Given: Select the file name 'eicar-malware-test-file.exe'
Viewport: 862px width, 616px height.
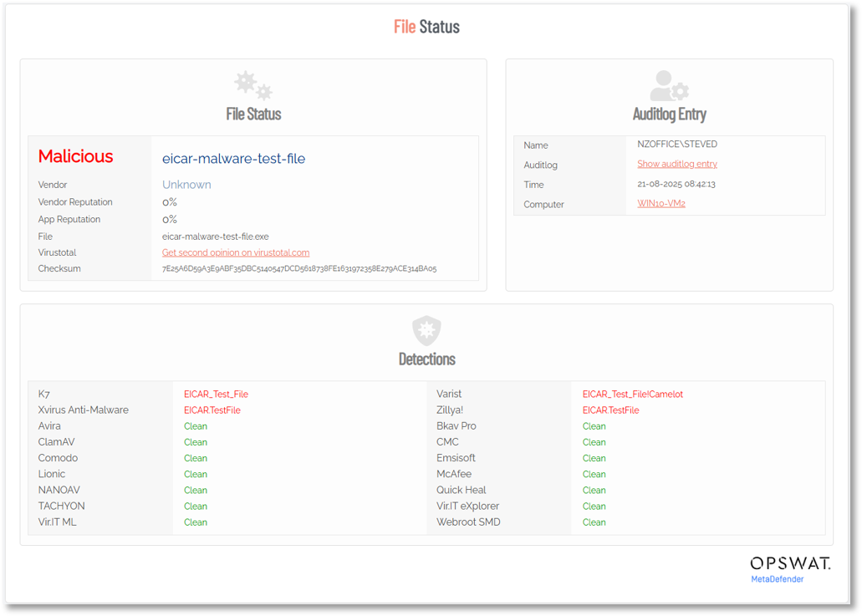Looking at the screenshot, I should tap(216, 237).
